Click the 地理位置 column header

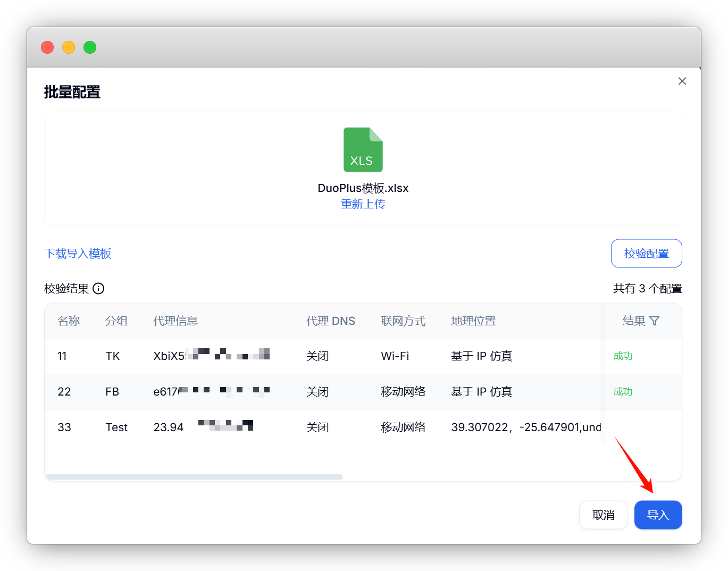(473, 321)
